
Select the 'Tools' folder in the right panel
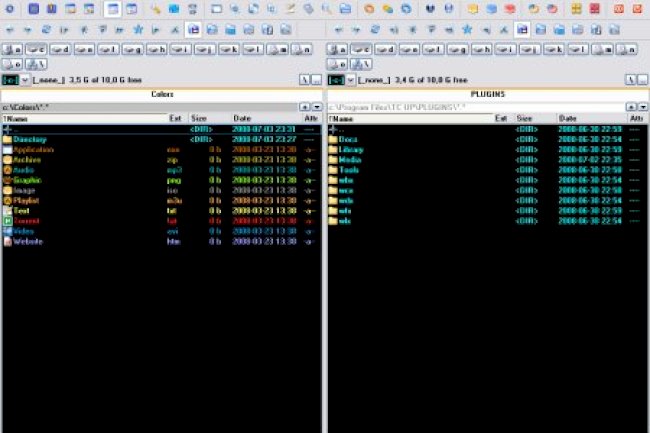click(x=488, y=170)
